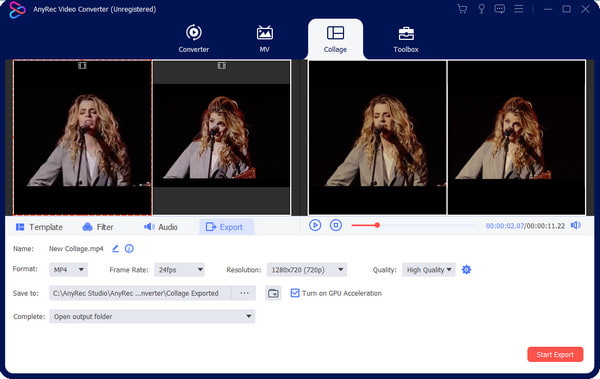Mute the preview volume speaker icon
Image resolution: width=600 pixels, height=379 pixels.
point(576,225)
